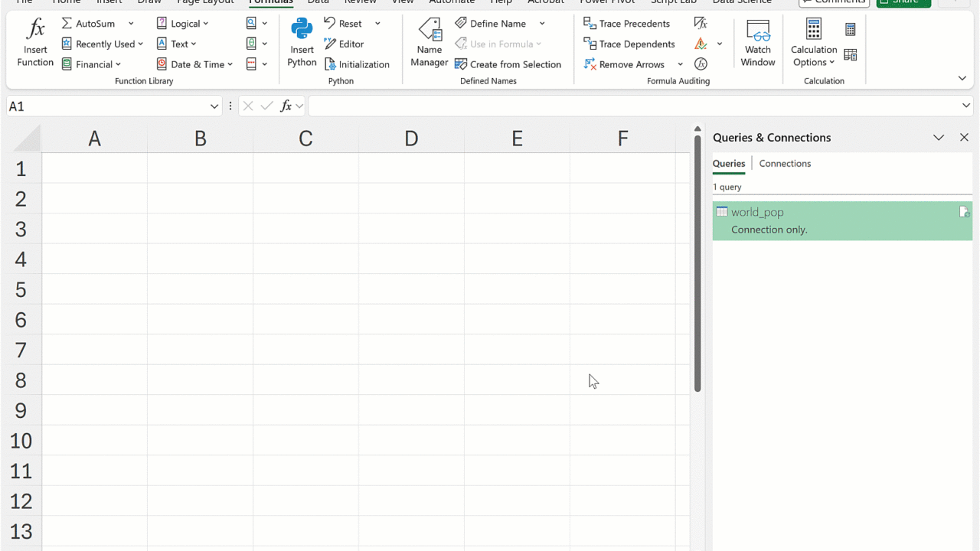The image size is (980, 551).
Task: Click the Insert Python icon
Action: click(x=302, y=44)
